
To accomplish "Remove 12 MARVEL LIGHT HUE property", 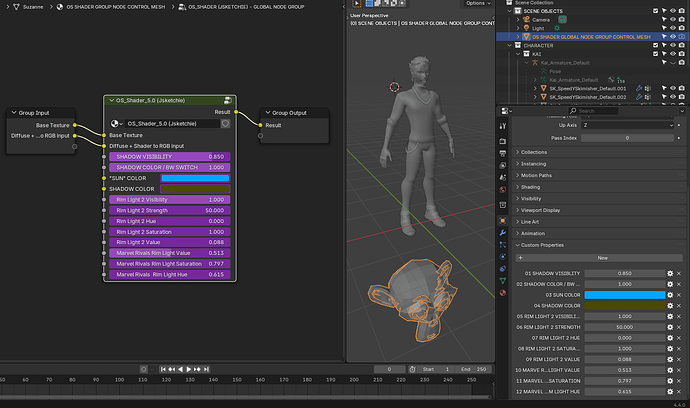I will [679, 392].
